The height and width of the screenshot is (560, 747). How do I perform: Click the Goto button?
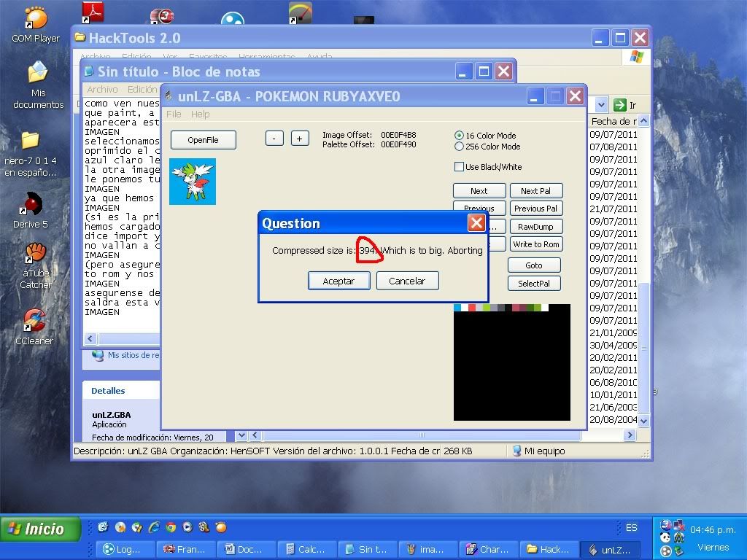[534, 265]
